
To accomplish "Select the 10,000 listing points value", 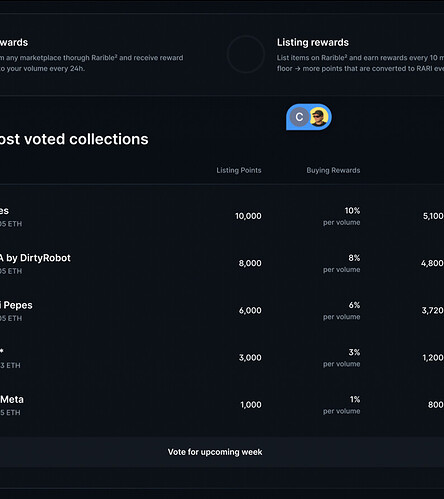I will tap(248, 216).
